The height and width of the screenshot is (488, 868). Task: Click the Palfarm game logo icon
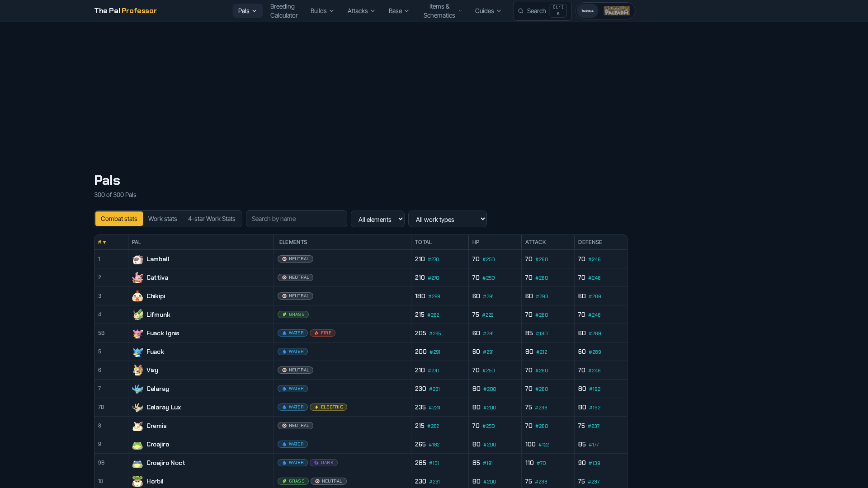point(617,11)
